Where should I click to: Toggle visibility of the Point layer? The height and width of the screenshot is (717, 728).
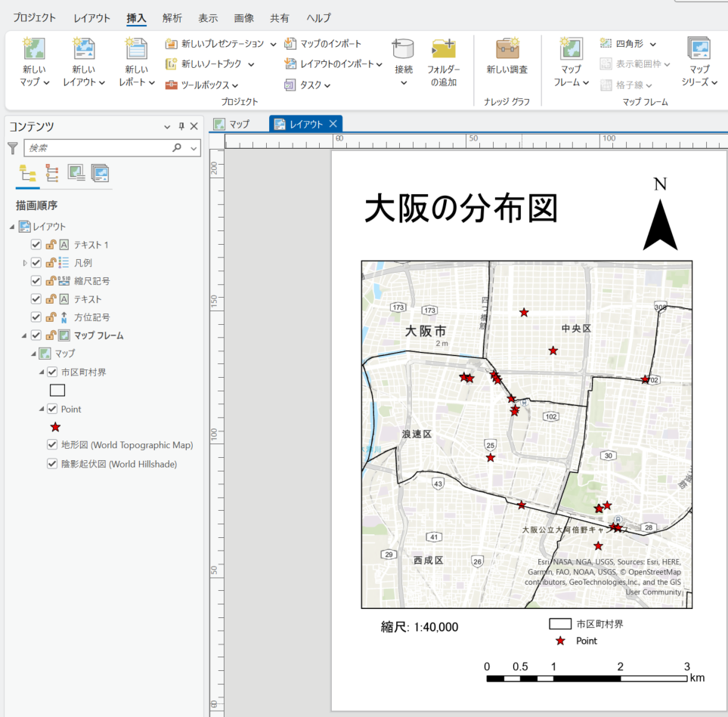pyautogui.click(x=52, y=409)
